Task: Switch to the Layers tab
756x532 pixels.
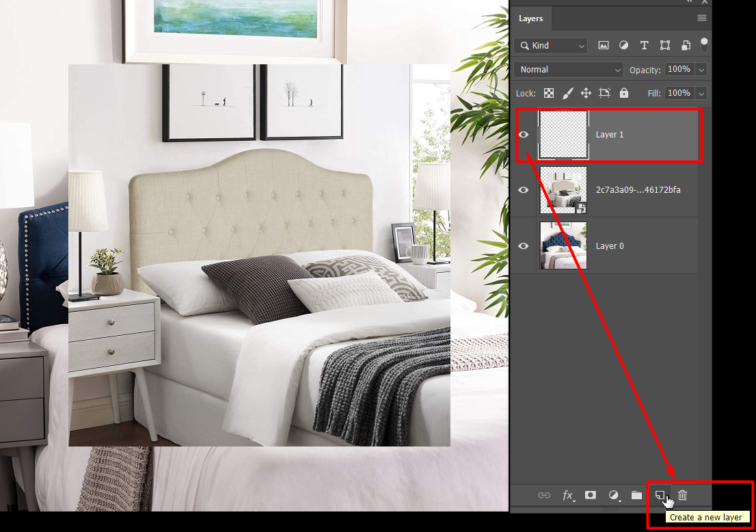Action: tap(531, 18)
